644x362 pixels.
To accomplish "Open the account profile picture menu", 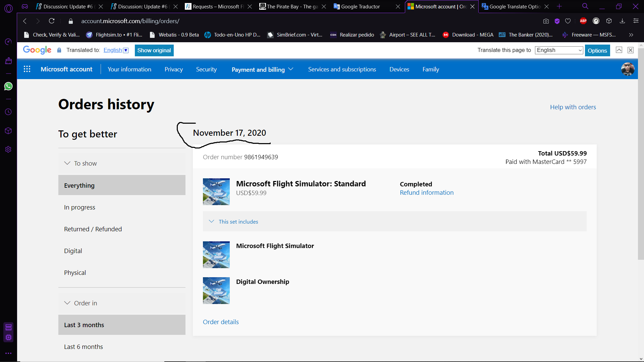I will pos(627,69).
